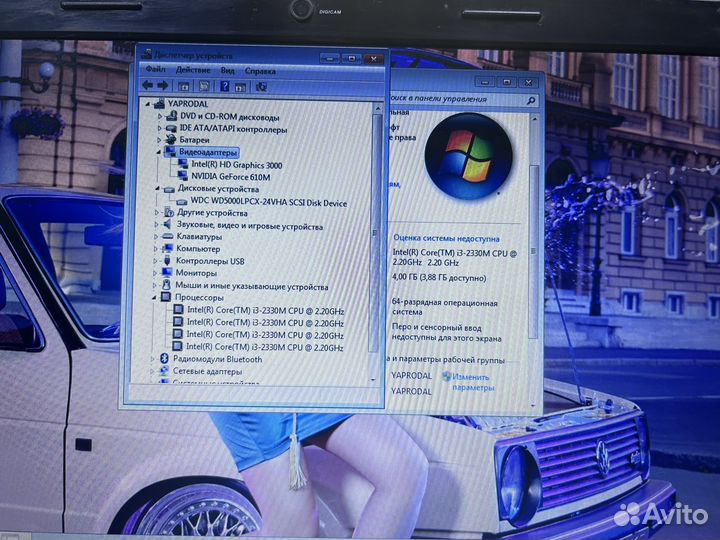Click the Процессоры chip icon
This screenshot has width=720, height=540.
tap(166, 297)
